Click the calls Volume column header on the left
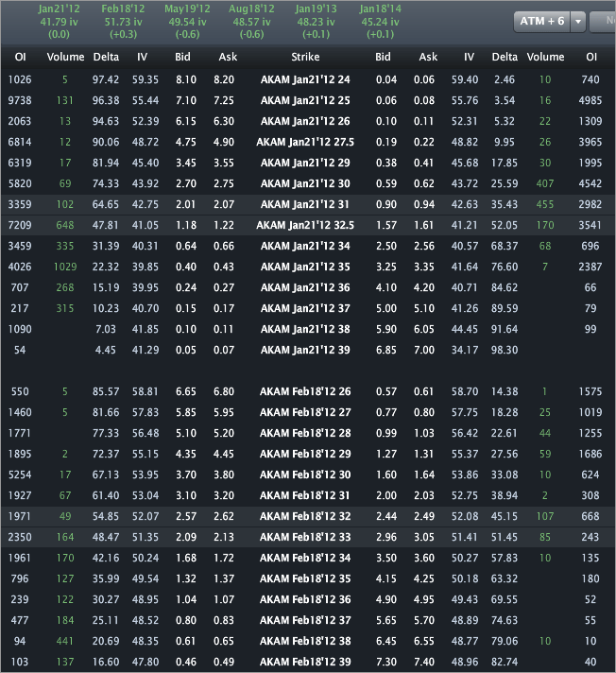 coord(65,57)
